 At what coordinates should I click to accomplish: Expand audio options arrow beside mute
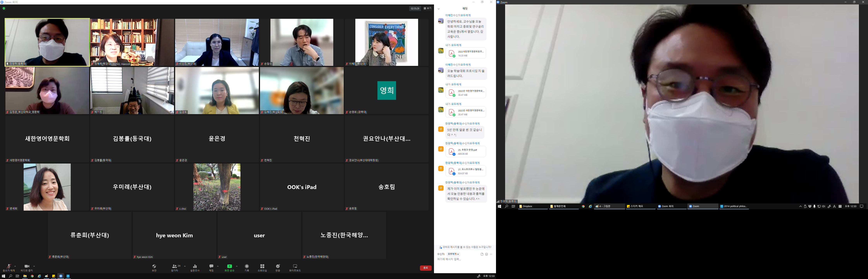(15, 266)
